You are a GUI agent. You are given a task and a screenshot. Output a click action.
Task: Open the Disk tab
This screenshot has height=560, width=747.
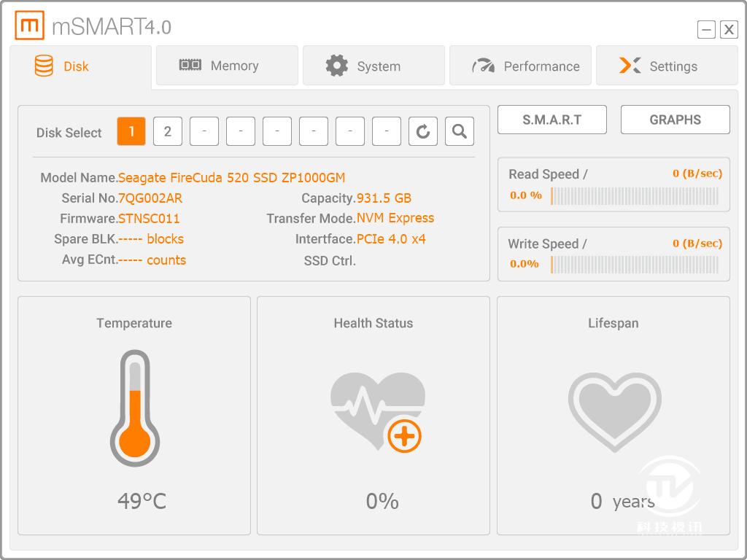[x=80, y=66]
